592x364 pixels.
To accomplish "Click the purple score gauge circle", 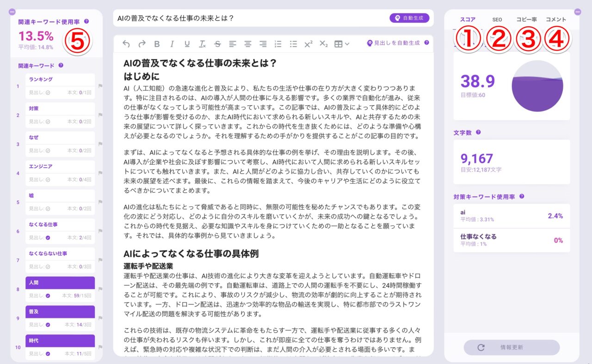I will tap(537, 86).
